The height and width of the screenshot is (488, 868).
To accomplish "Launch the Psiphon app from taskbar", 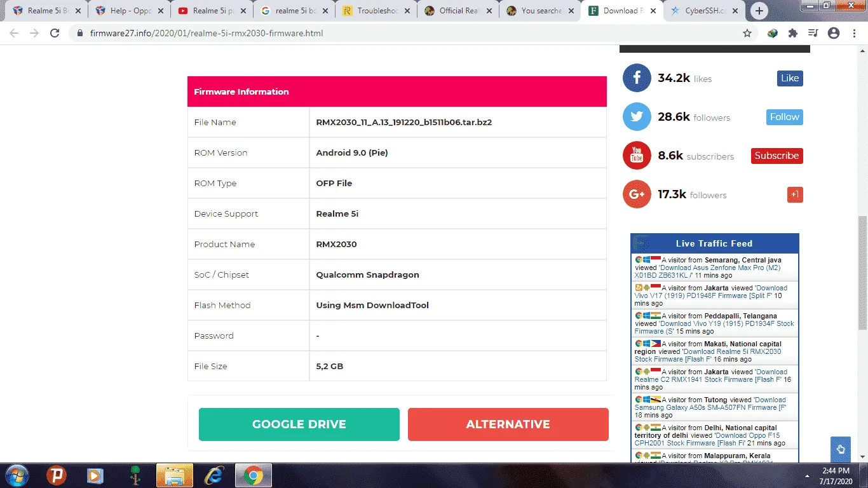I will pos(57,475).
